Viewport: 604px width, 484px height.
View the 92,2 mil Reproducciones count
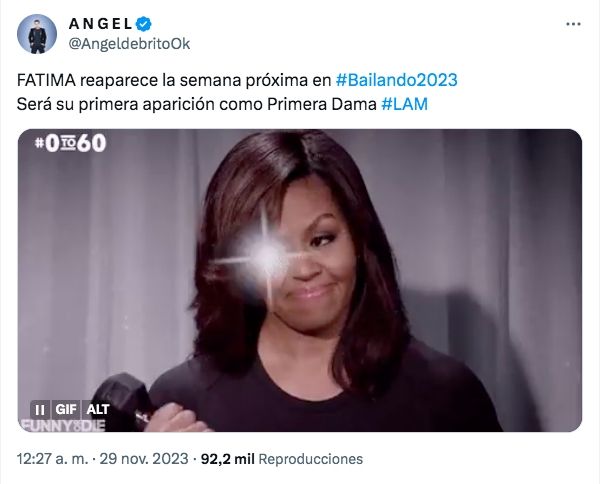coord(282,459)
